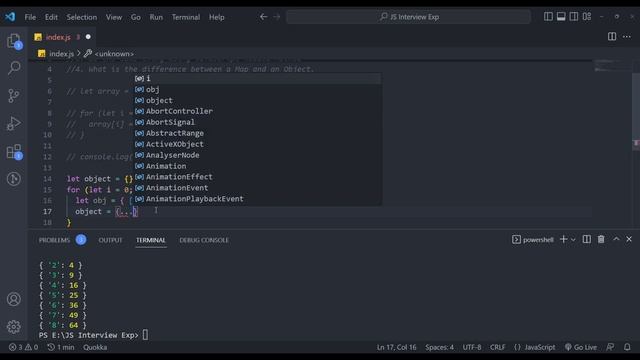Image resolution: width=640 pixels, height=360 pixels.
Task: Open the Selection menu
Action: [82, 17]
